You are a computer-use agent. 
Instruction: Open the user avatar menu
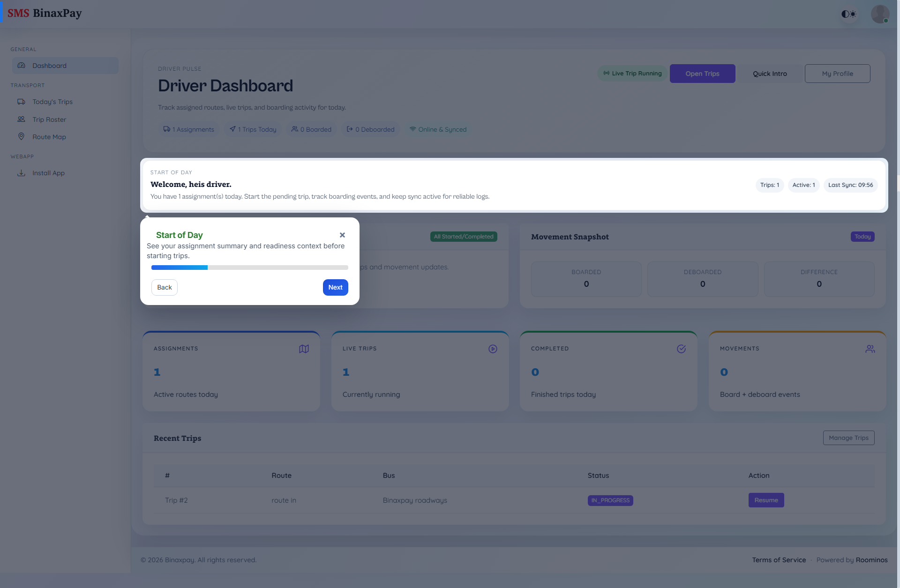click(x=880, y=14)
